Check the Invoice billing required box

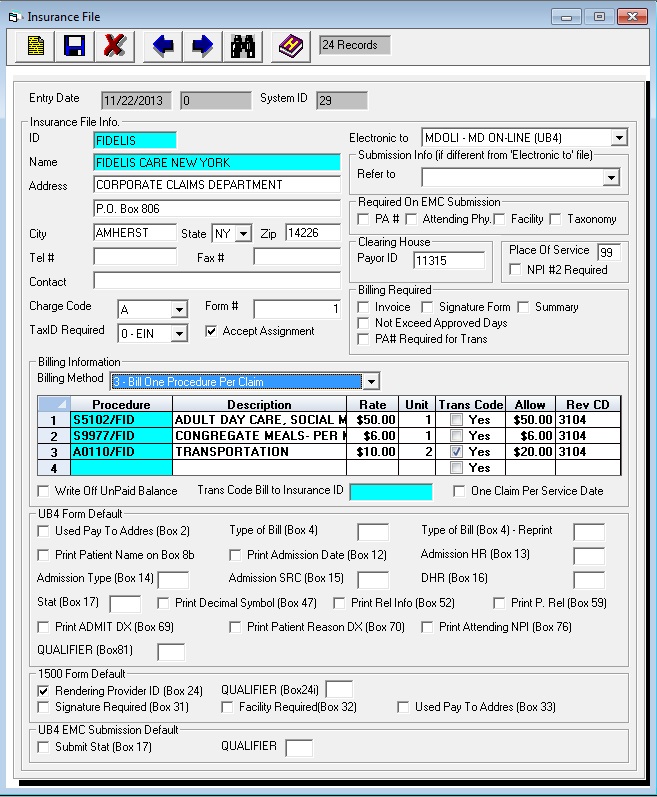click(363, 307)
